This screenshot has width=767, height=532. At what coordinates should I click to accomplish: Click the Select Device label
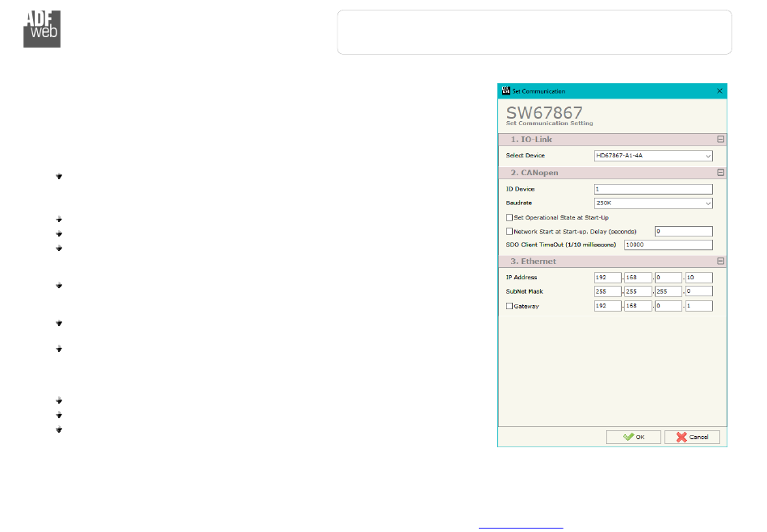pos(525,156)
